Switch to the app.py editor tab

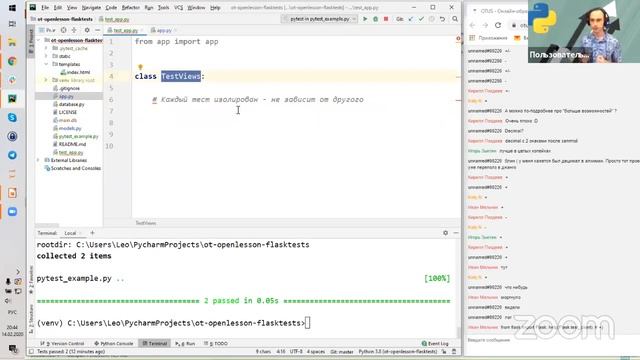pos(164,31)
